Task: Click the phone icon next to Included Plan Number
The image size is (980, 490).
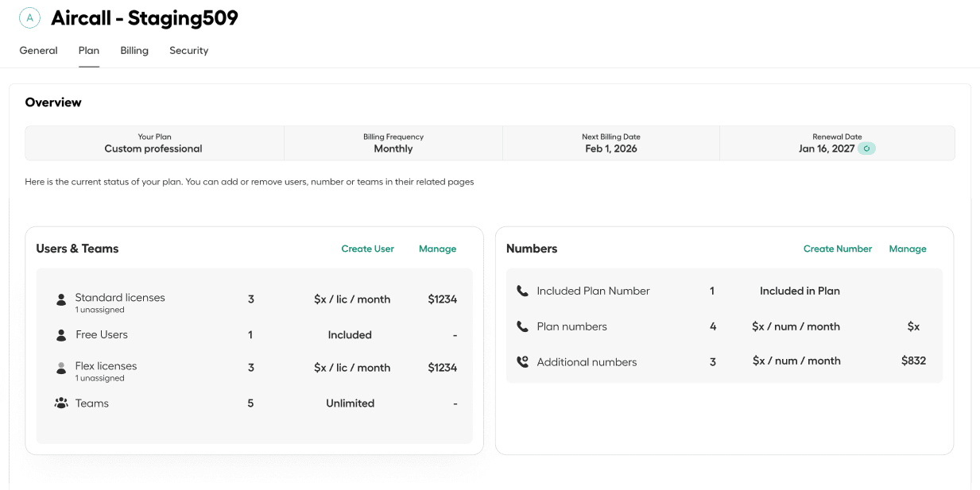Action: (x=522, y=291)
